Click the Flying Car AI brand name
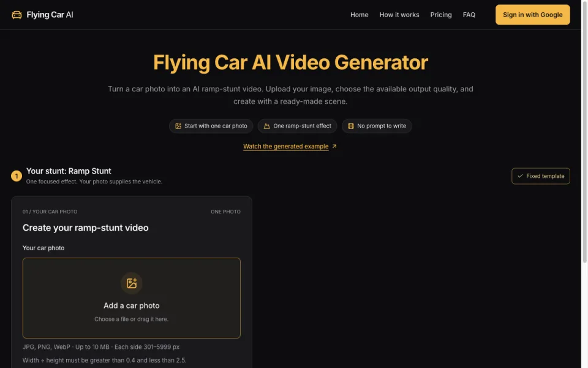 [50, 15]
